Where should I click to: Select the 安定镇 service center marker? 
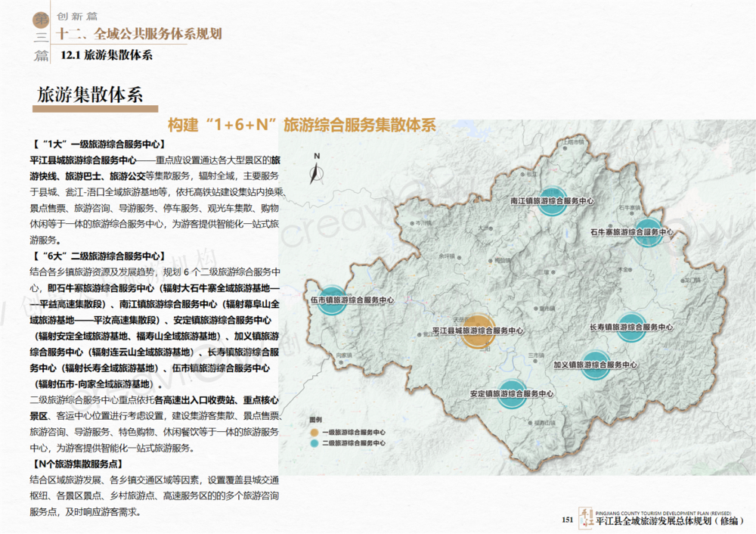[512, 393]
